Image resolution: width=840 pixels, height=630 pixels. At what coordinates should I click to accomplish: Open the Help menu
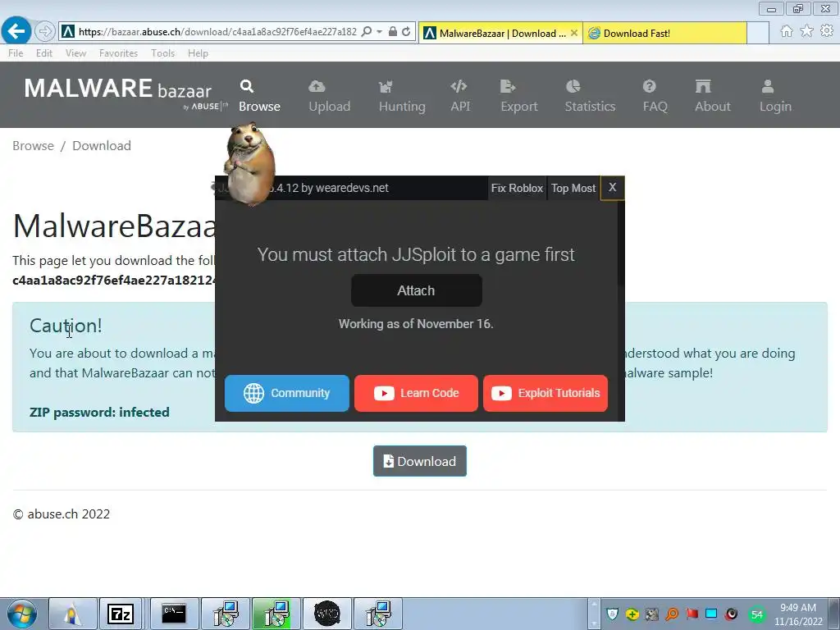tap(198, 53)
